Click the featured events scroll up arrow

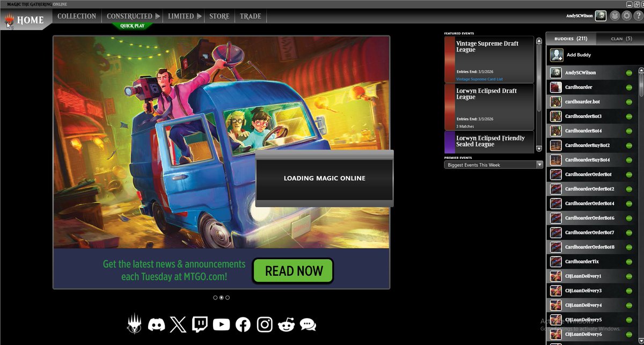coord(539,40)
